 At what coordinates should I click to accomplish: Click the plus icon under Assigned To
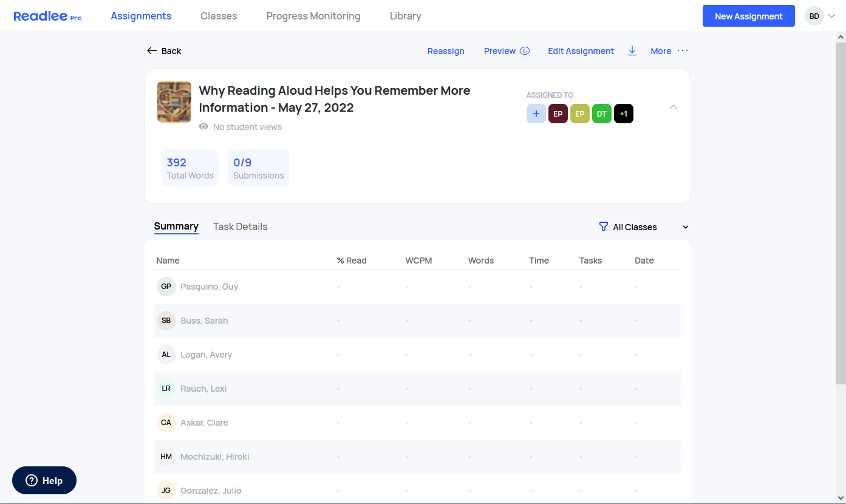[536, 114]
